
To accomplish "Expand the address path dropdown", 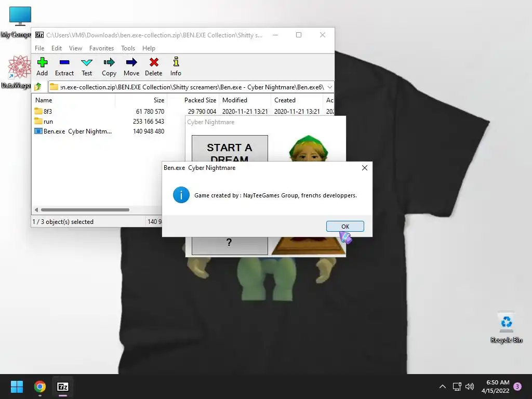I will tap(329, 87).
